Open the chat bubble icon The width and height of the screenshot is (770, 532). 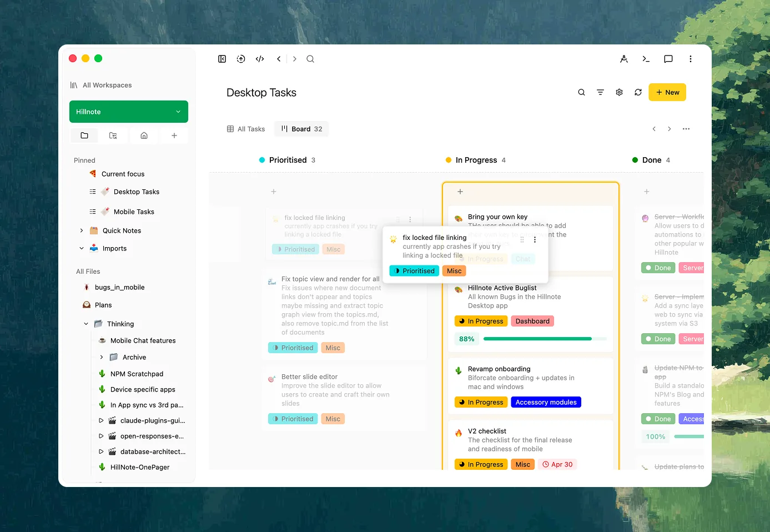coord(668,59)
